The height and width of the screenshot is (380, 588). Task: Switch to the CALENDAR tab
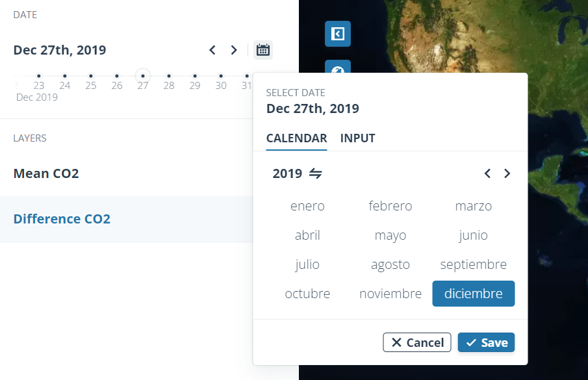(296, 138)
